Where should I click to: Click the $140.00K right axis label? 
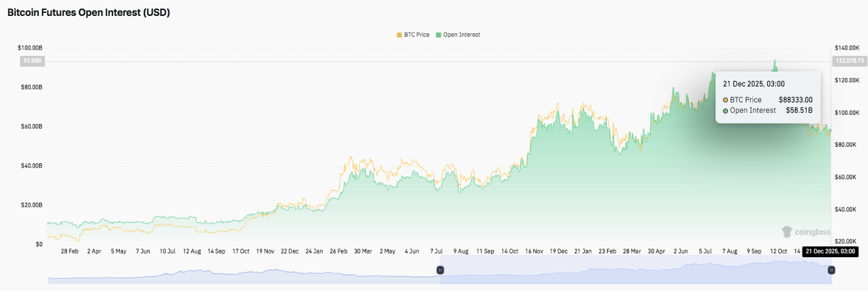846,48
